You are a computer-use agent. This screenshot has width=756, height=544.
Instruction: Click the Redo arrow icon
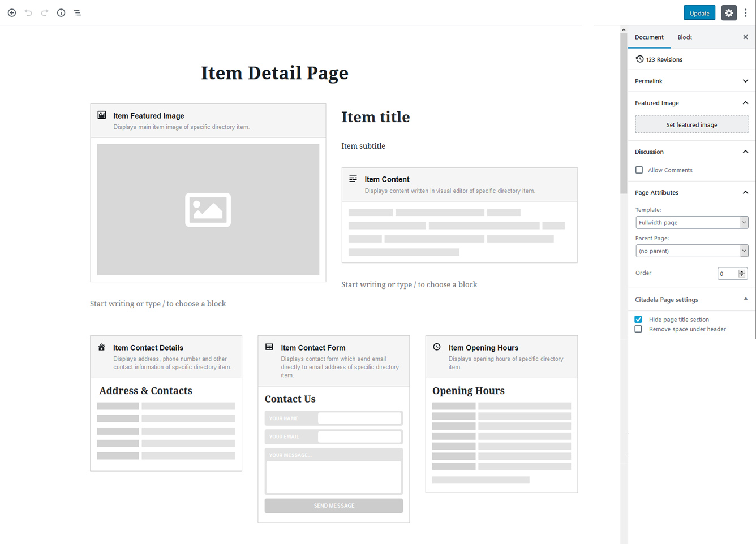click(x=45, y=12)
